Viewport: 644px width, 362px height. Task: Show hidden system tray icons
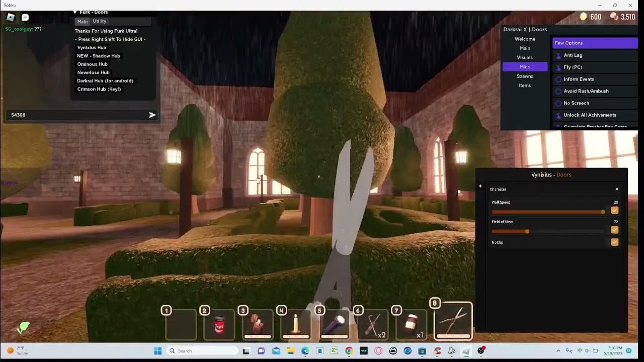pos(558,350)
